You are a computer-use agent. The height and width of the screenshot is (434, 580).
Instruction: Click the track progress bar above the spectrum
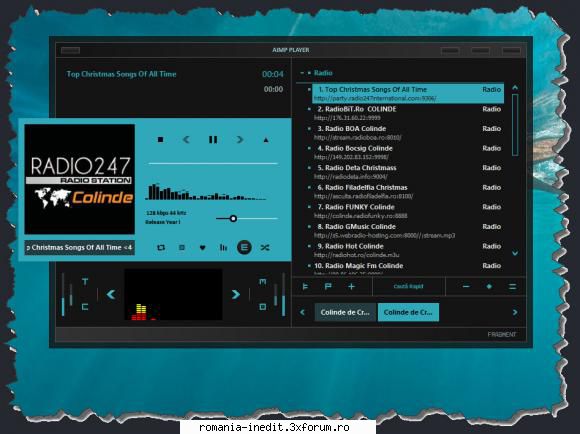click(x=213, y=163)
